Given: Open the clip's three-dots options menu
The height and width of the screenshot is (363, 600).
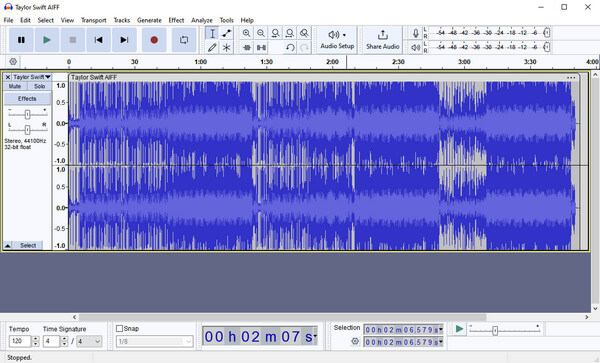Looking at the screenshot, I should click(x=571, y=78).
